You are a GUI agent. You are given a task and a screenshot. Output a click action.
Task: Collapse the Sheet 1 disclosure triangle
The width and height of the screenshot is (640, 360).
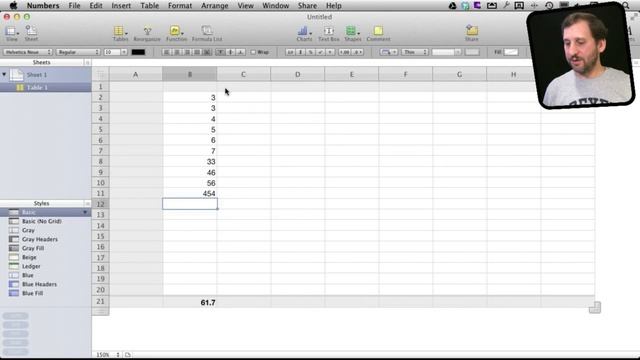point(4,74)
